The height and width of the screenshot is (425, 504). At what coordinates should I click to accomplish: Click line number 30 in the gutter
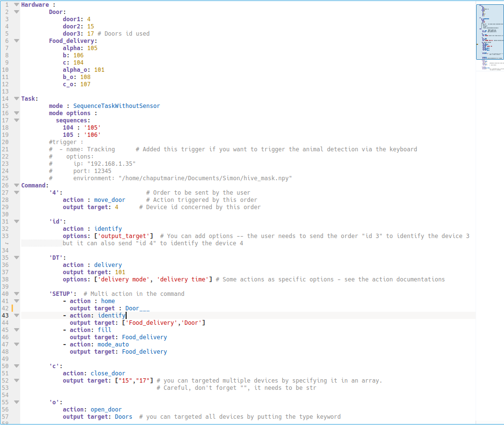tap(5, 214)
